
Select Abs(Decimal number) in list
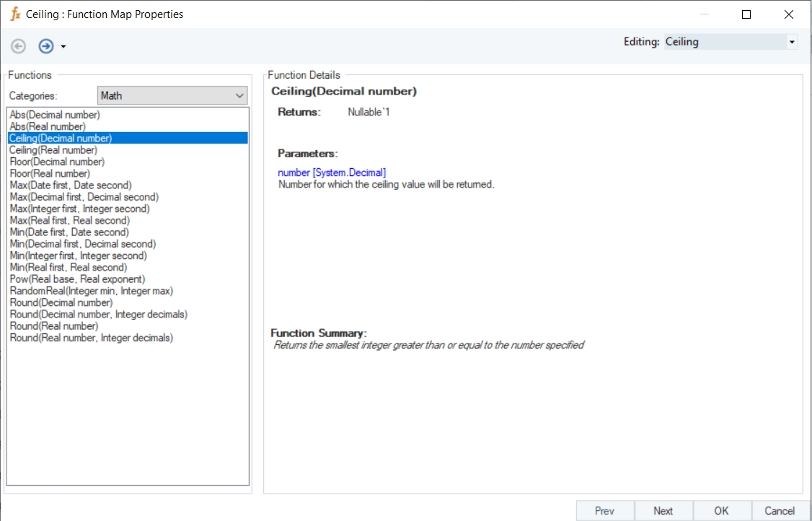pos(55,115)
